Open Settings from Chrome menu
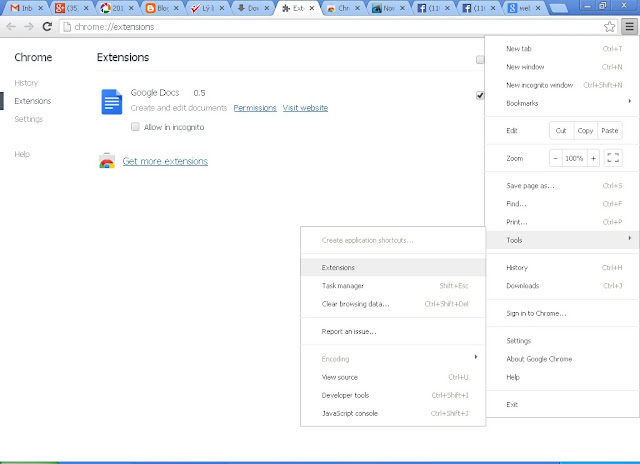The width and height of the screenshot is (640, 464). (562, 341)
